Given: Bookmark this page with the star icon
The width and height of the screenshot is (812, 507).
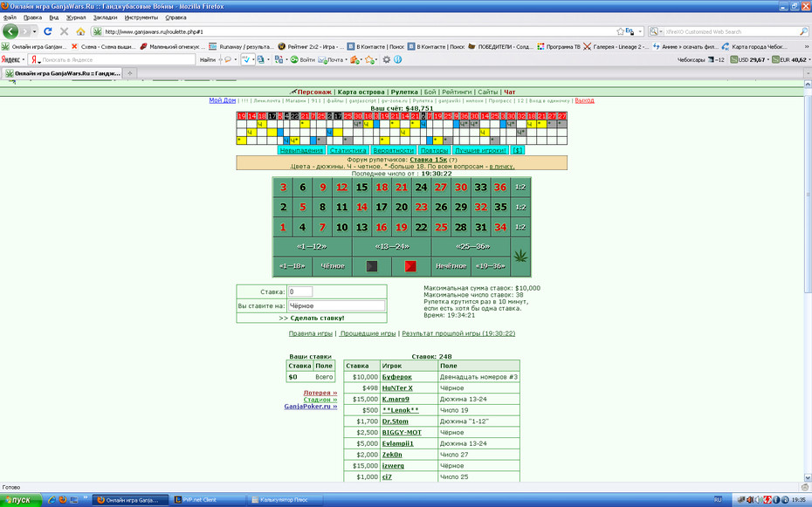Looking at the screenshot, I should (x=621, y=31).
